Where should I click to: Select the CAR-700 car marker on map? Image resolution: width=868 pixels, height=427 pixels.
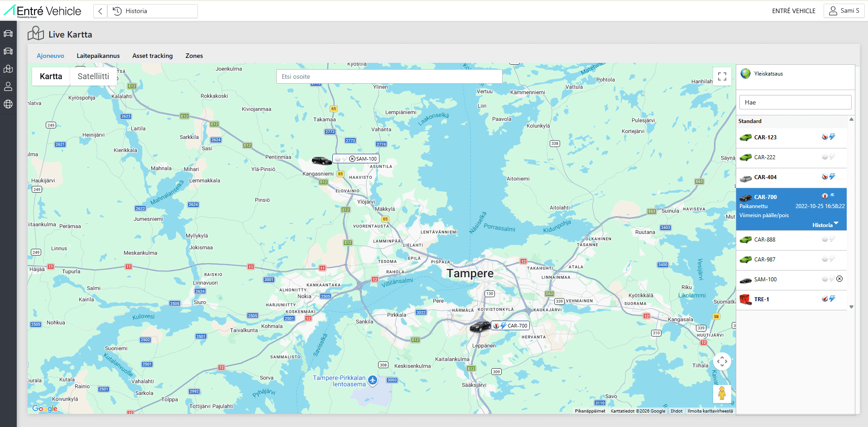click(x=480, y=326)
